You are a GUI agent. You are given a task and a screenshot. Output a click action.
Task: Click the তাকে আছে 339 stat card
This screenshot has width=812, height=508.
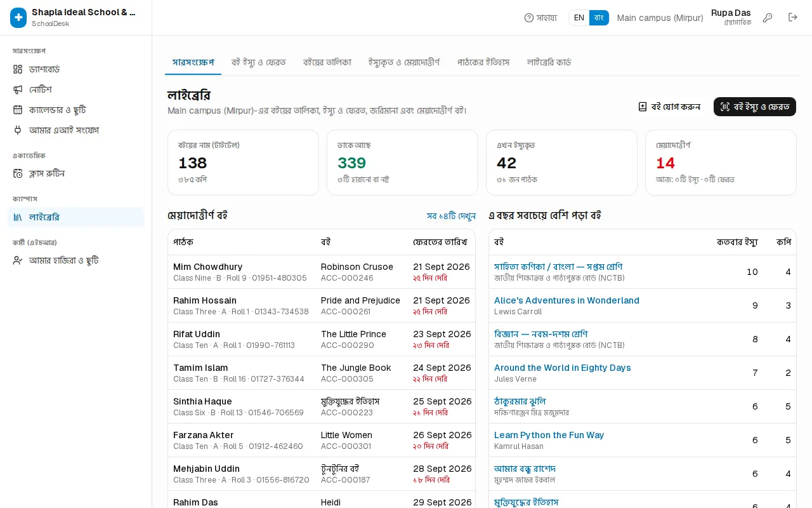click(x=402, y=163)
